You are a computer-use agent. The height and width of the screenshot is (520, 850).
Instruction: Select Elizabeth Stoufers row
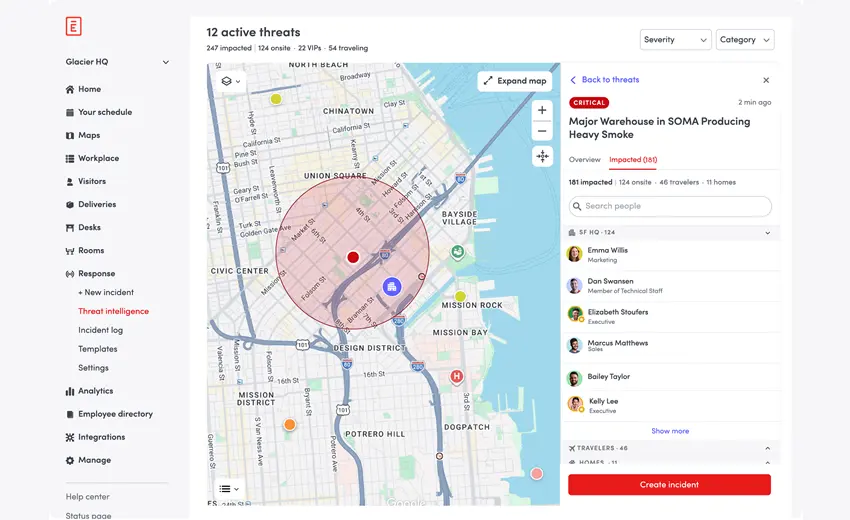pyautogui.click(x=672, y=316)
